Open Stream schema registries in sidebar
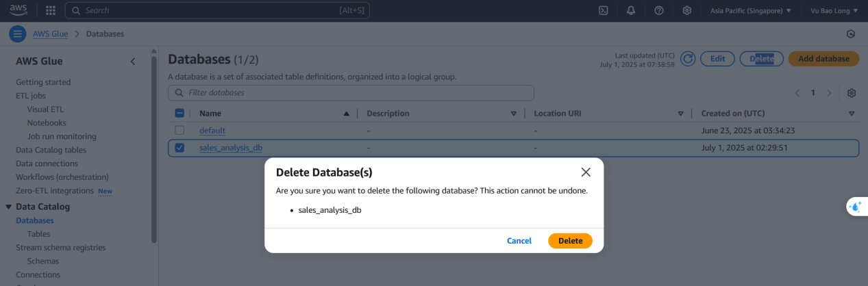Screen dimensions: 868x286 click(x=61, y=248)
